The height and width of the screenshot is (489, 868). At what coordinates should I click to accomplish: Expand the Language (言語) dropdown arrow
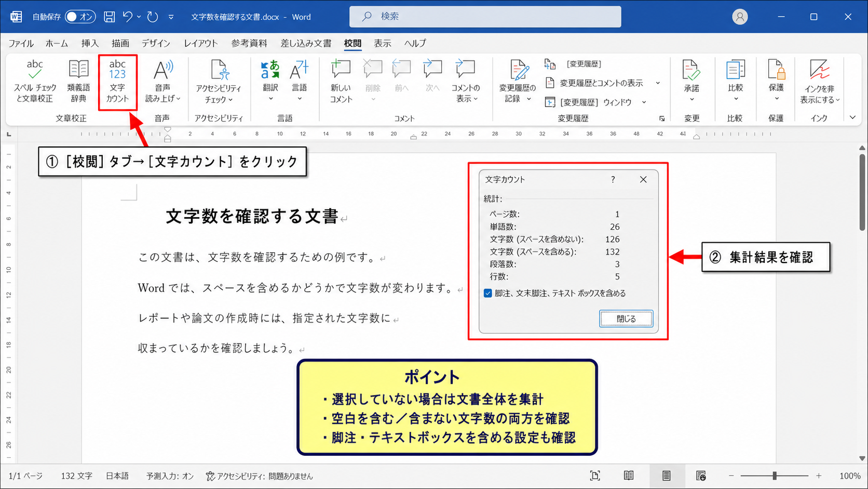[x=300, y=99]
